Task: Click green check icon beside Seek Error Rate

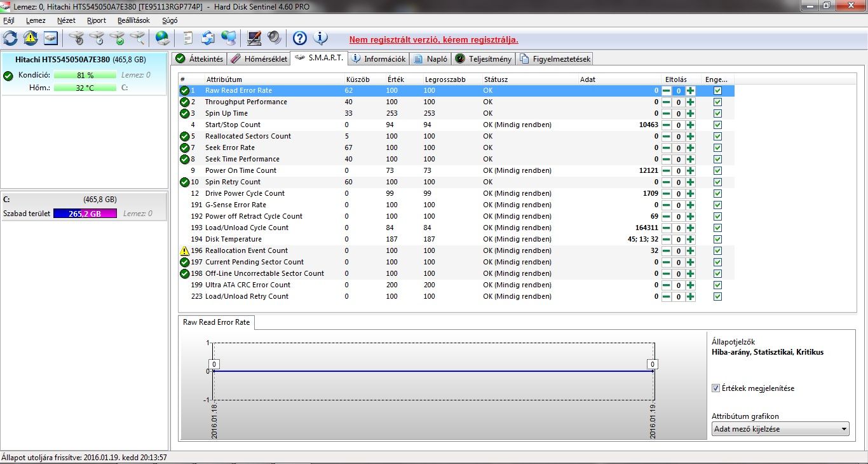Action: [184, 148]
